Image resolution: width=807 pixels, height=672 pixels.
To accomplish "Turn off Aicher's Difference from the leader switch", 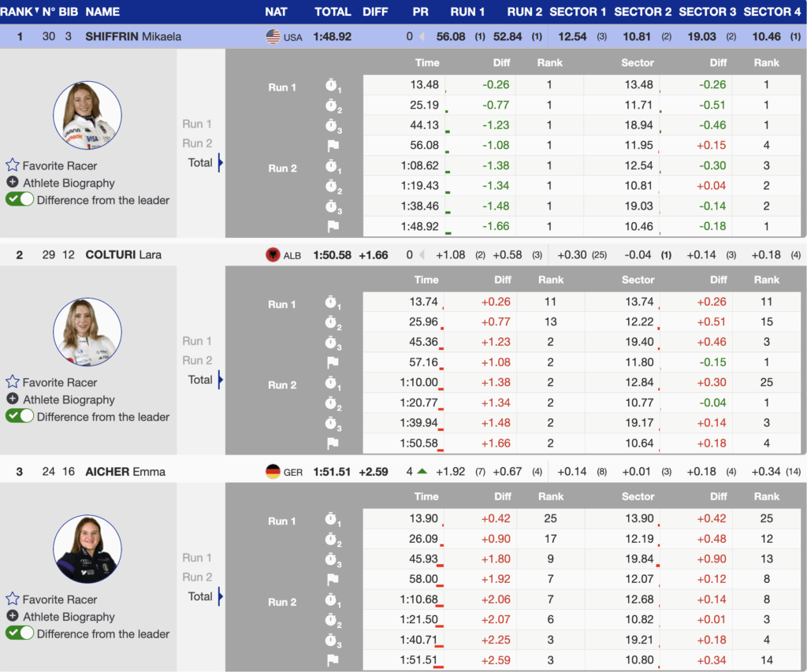I will tap(20, 633).
